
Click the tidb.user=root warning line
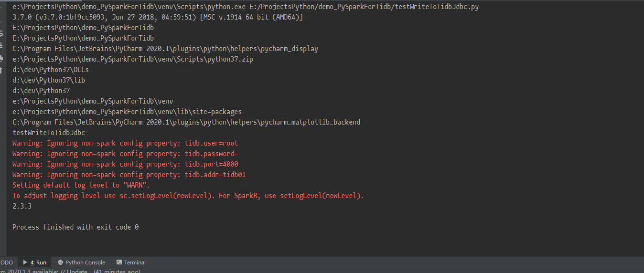pos(125,143)
